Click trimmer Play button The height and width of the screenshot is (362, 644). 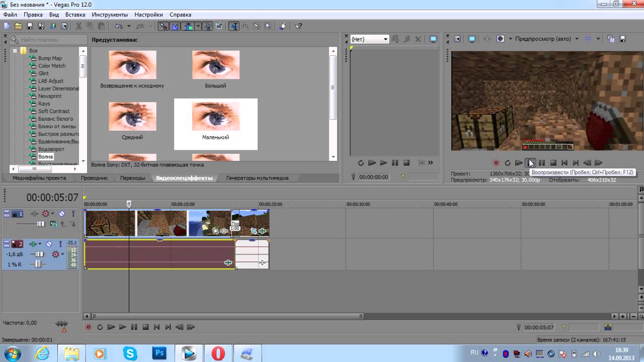point(383,163)
